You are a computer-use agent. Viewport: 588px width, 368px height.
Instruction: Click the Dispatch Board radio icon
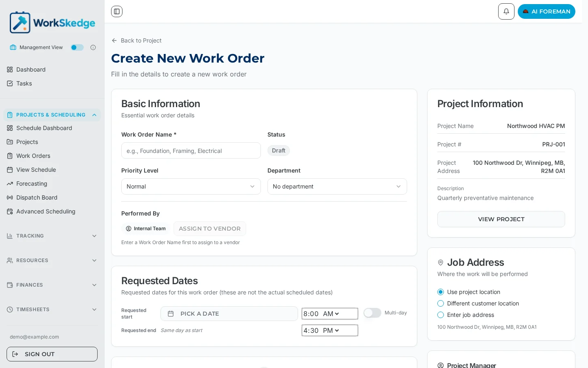pyautogui.click(x=10, y=197)
